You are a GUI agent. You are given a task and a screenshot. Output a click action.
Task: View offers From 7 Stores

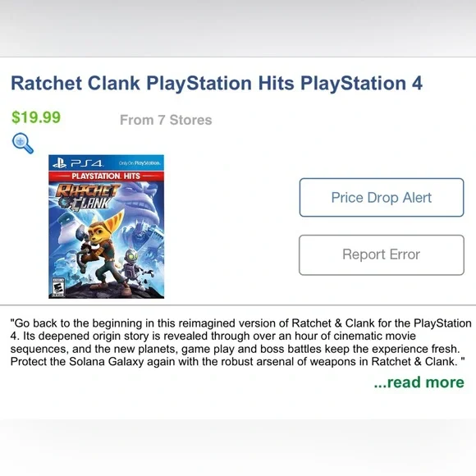pyautogui.click(x=166, y=120)
